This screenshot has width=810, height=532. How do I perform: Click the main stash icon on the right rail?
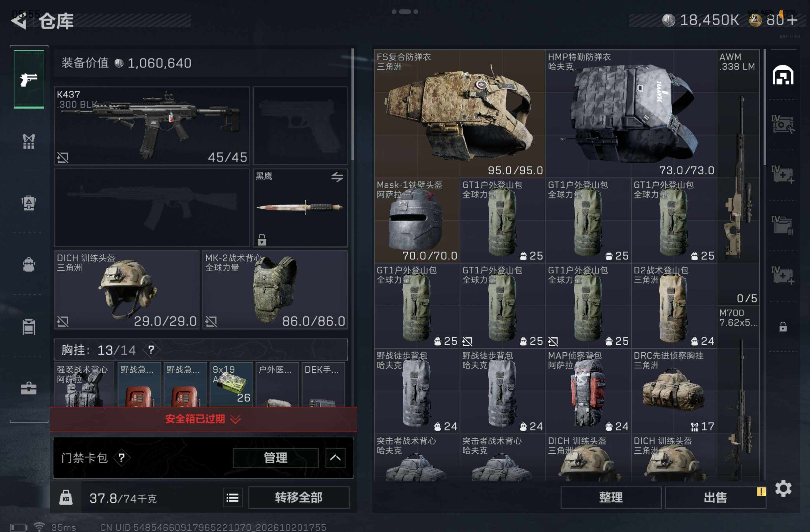point(783,75)
